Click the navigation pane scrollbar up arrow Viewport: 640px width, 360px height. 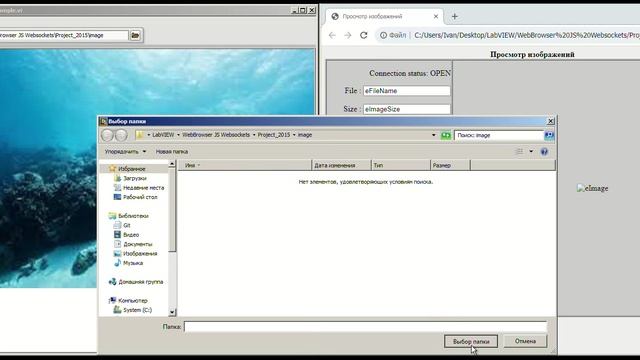click(x=172, y=164)
